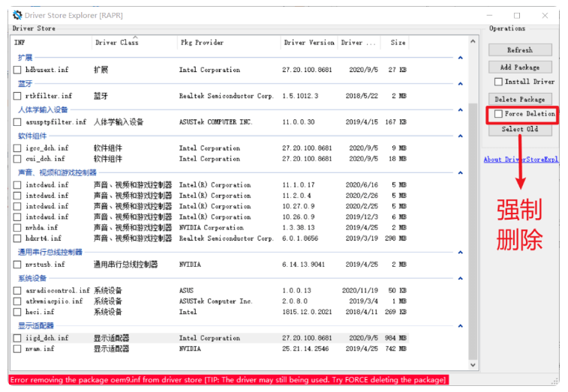Viewport: 568px width, 392px height.
Task: Tick the nvstusb.inf checkbox
Action: [17, 265]
